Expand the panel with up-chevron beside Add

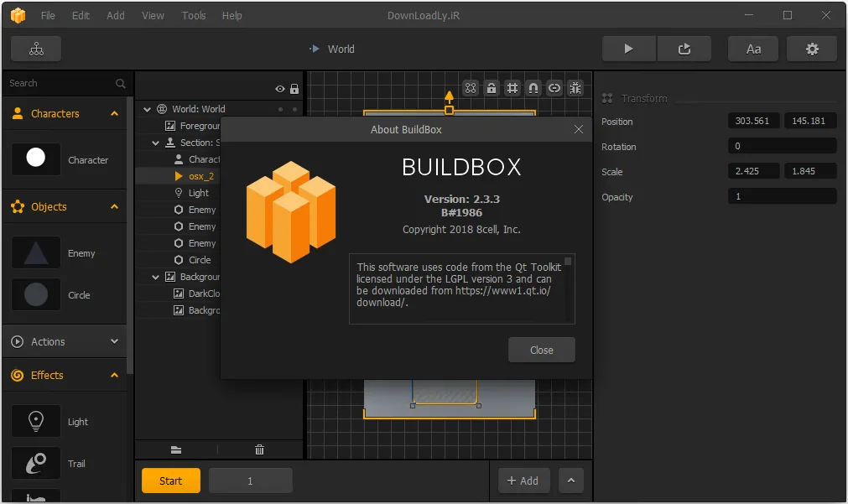[x=570, y=481]
